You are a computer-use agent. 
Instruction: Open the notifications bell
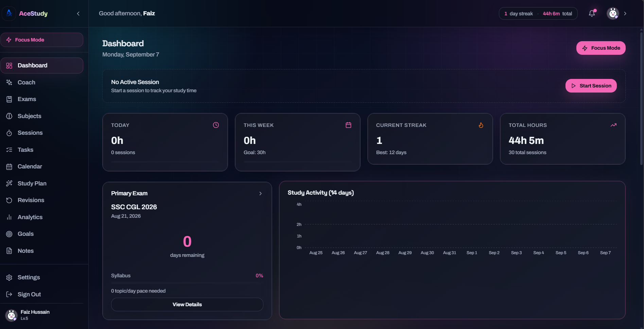click(x=592, y=13)
